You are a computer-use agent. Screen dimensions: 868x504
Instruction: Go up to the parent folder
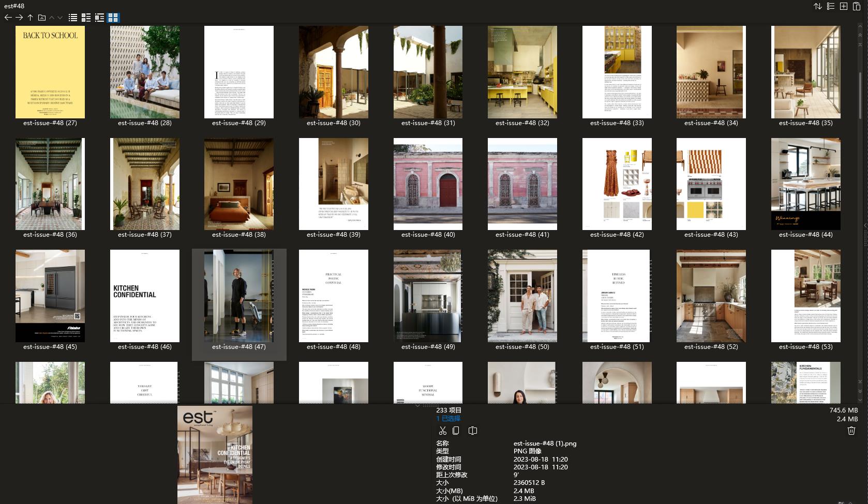pos(31,18)
